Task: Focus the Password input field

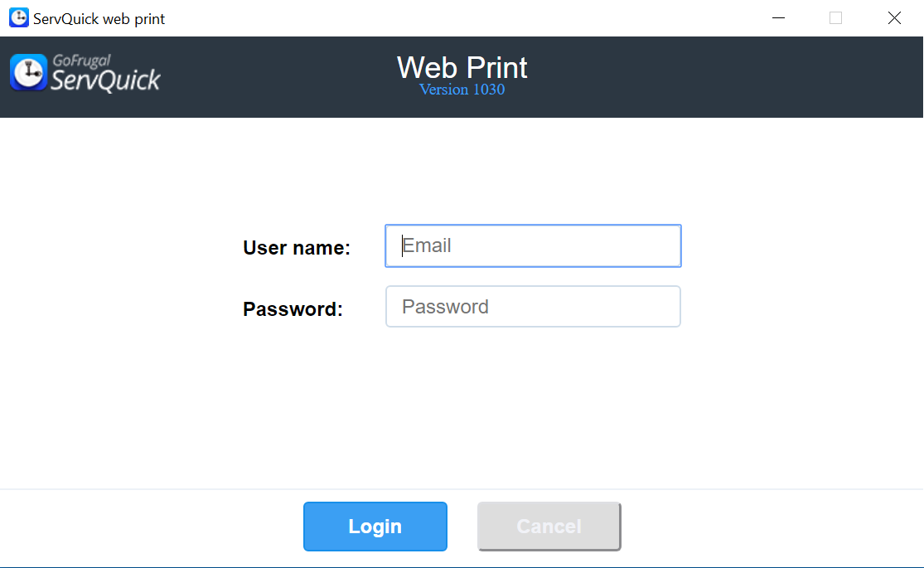Action: tap(533, 307)
